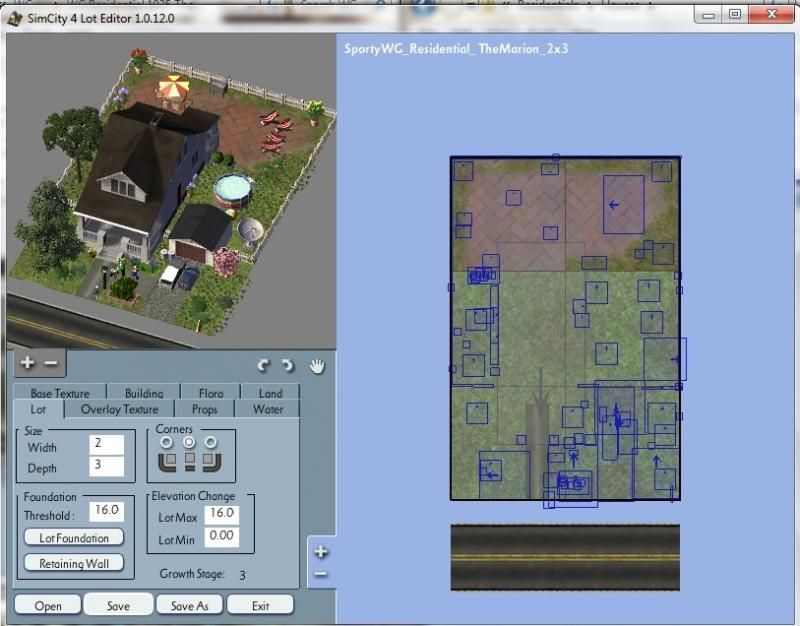Close the Lot Editor window
The height and width of the screenshot is (626, 800).
coord(771,15)
